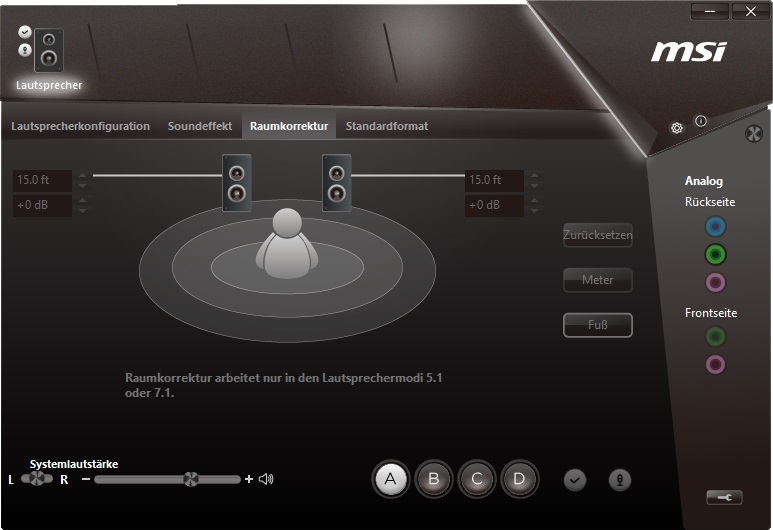Open the information icon
Viewport: 773px width, 530px height.
(x=701, y=121)
